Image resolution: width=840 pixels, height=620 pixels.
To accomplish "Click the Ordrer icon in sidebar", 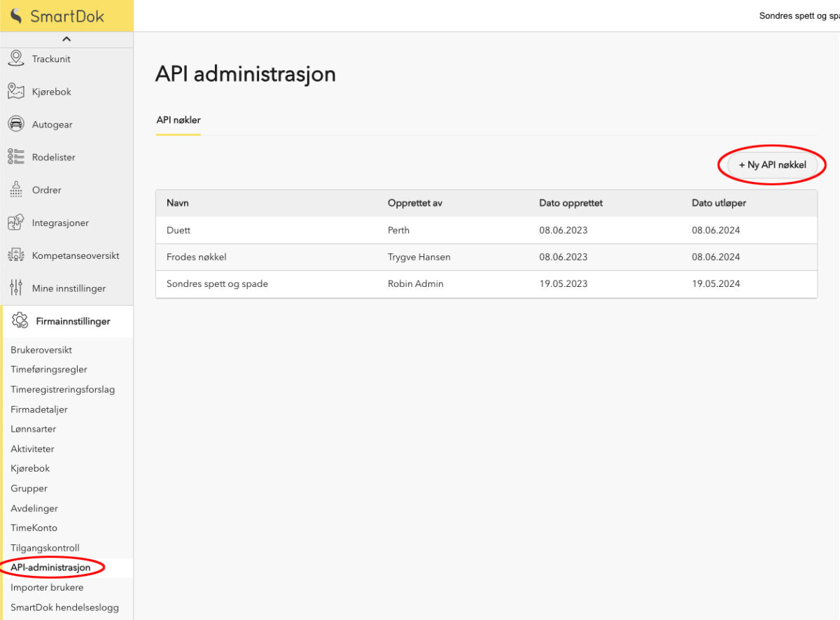I will [16, 190].
